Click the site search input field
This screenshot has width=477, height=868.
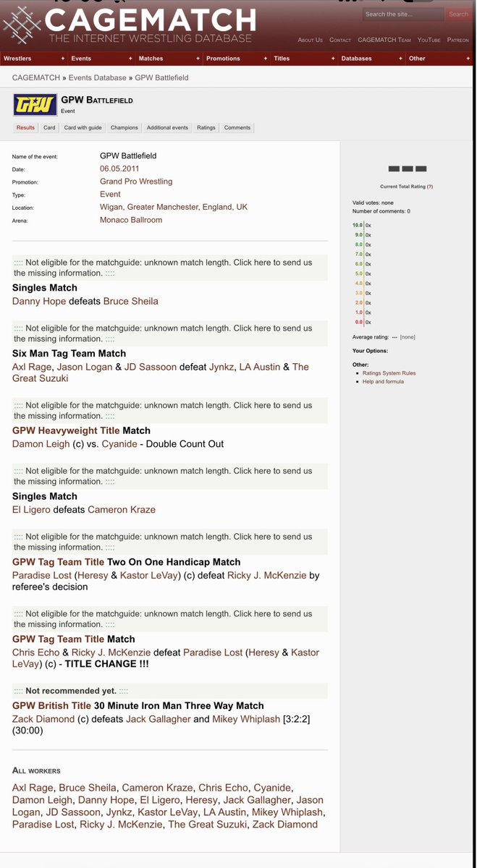pyautogui.click(x=402, y=14)
